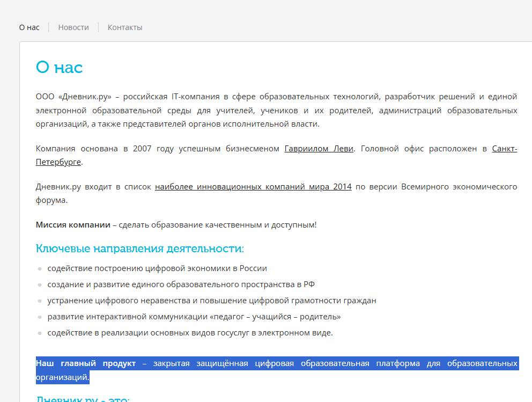
Task: Open the наиболее инновационных компаний мира 2014 link
Action: click(x=253, y=187)
